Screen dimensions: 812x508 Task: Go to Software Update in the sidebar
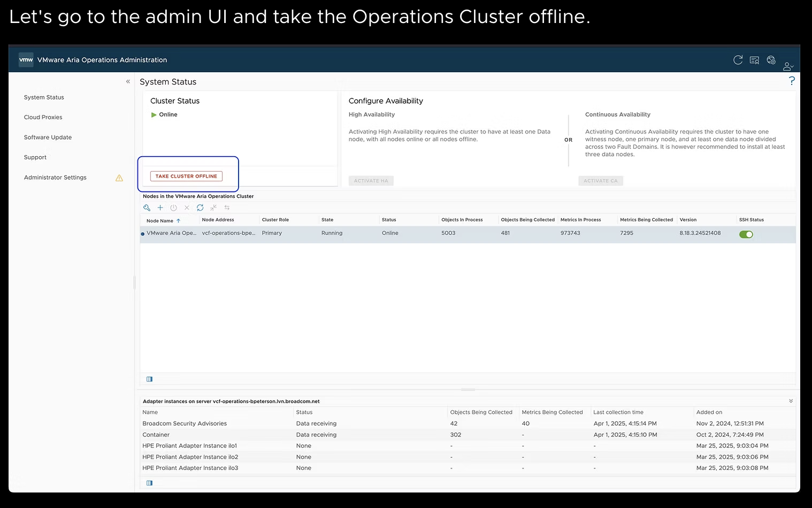48,137
